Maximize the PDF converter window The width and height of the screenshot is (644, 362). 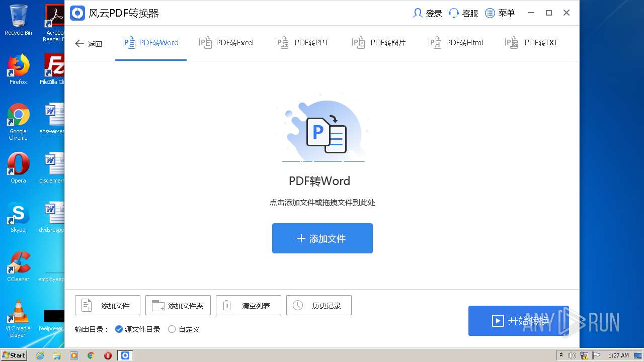(x=549, y=13)
